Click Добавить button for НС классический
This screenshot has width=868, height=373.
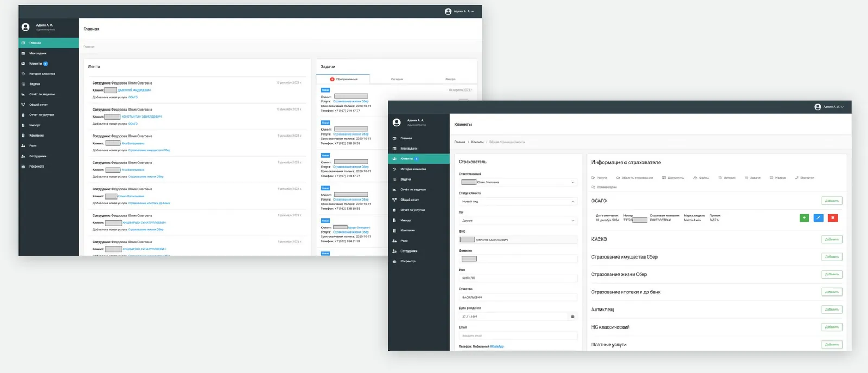832,327
